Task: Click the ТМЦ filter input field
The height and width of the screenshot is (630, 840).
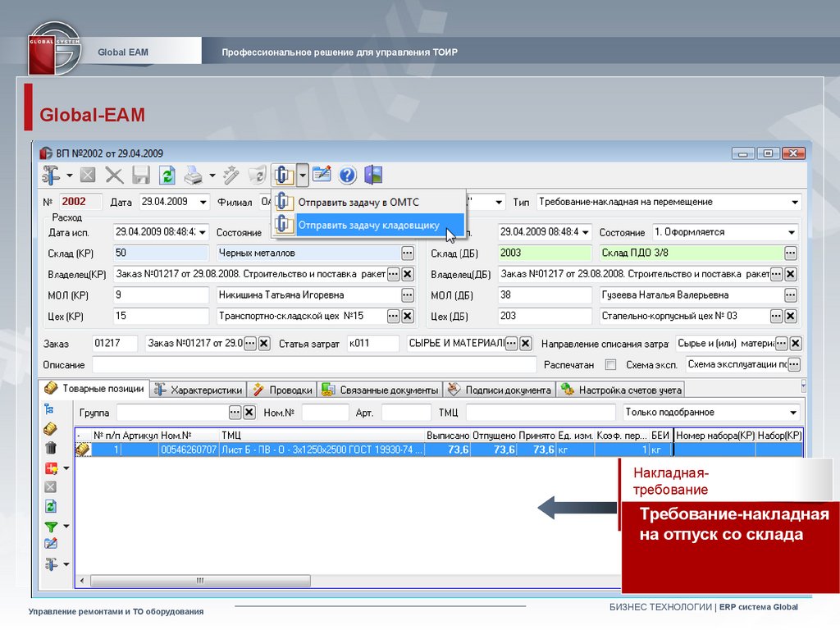Action: pos(540,413)
